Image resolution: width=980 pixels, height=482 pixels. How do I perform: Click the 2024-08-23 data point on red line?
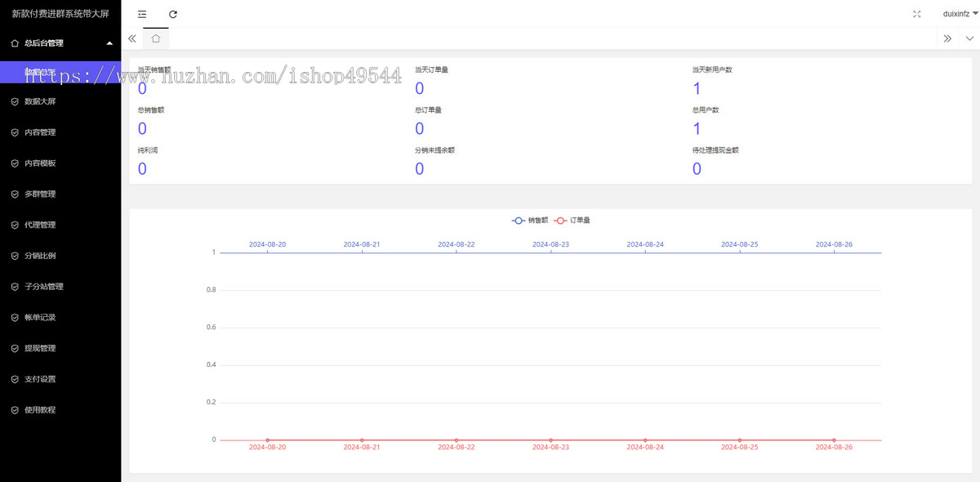click(x=550, y=440)
